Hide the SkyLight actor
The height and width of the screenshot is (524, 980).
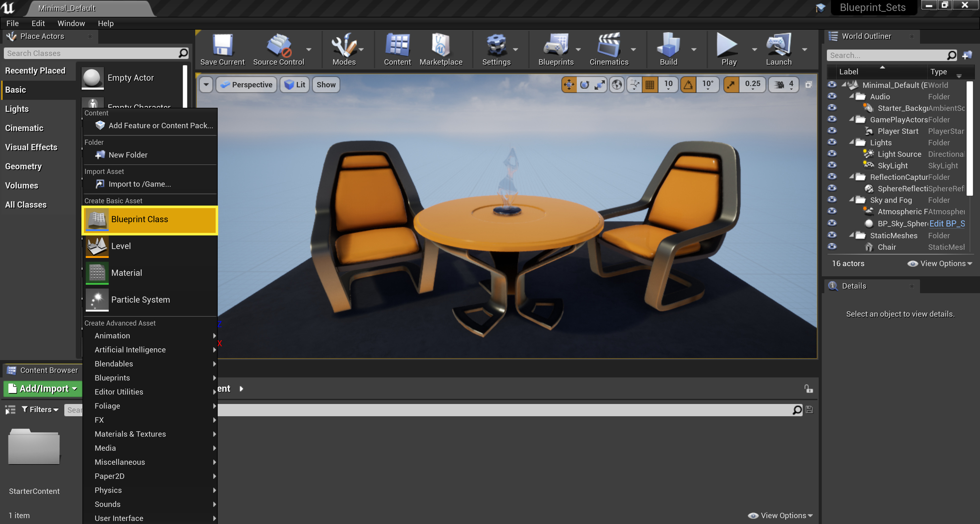pos(832,165)
